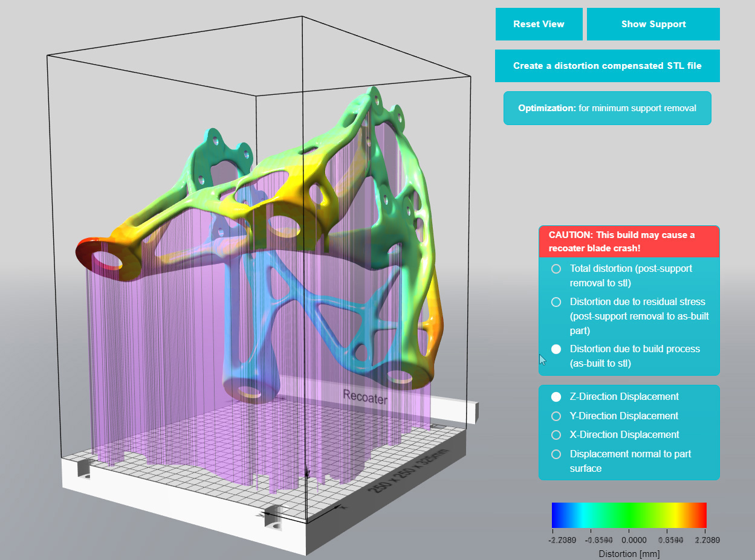Open Optimization for minimum support removal
Image resolution: width=755 pixels, height=560 pixels.
[607, 108]
